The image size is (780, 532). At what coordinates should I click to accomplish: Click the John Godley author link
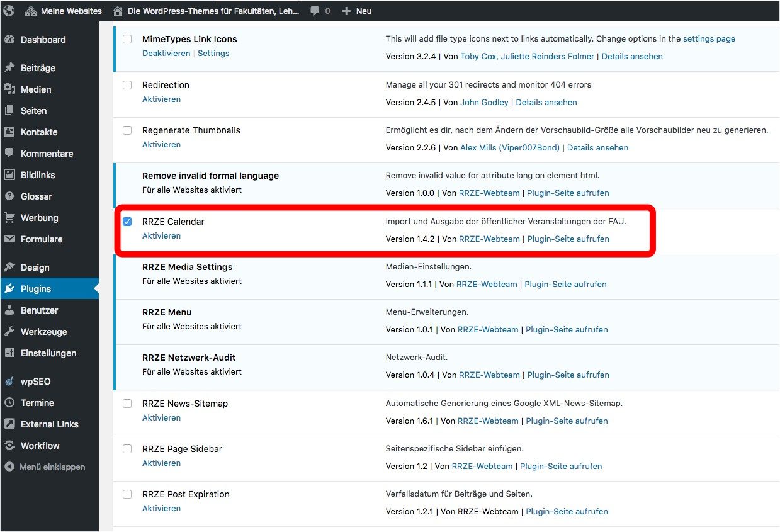[484, 102]
